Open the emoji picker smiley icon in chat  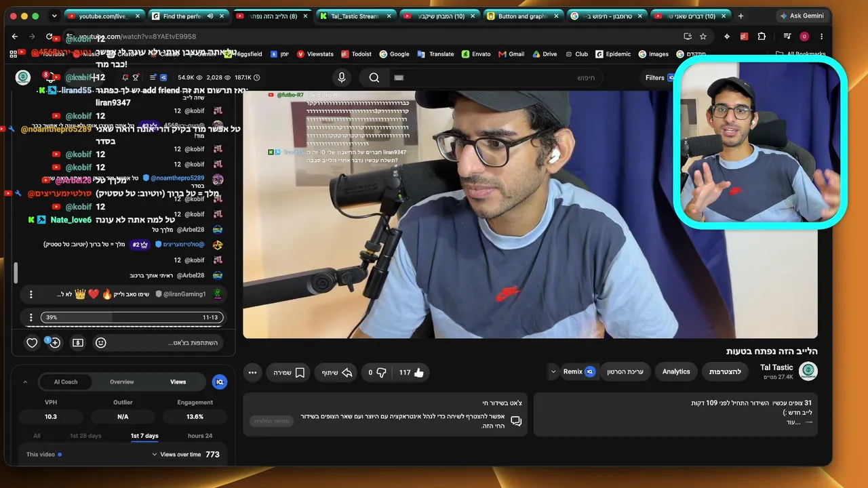pyautogui.click(x=101, y=343)
